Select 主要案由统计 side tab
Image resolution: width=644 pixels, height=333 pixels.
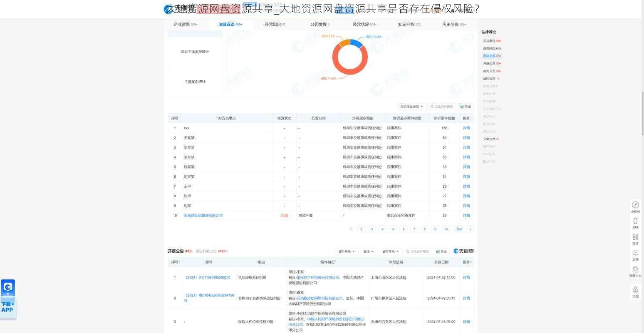[x=195, y=82]
